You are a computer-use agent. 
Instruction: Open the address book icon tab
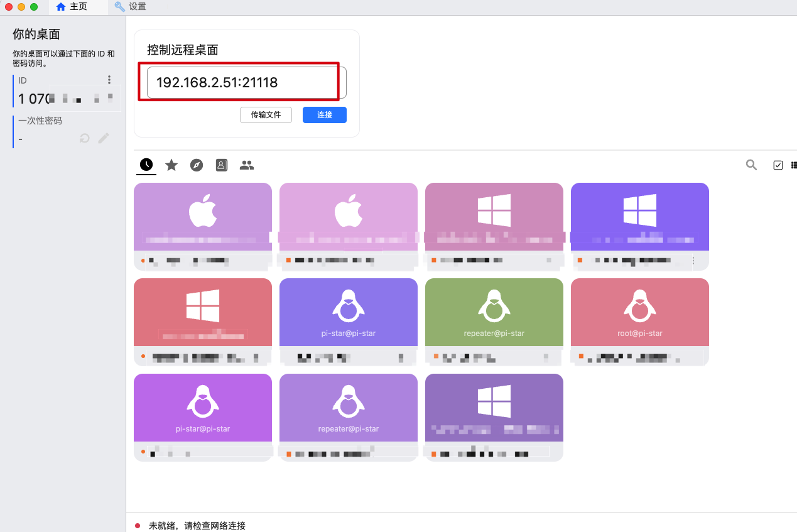tap(221, 165)
